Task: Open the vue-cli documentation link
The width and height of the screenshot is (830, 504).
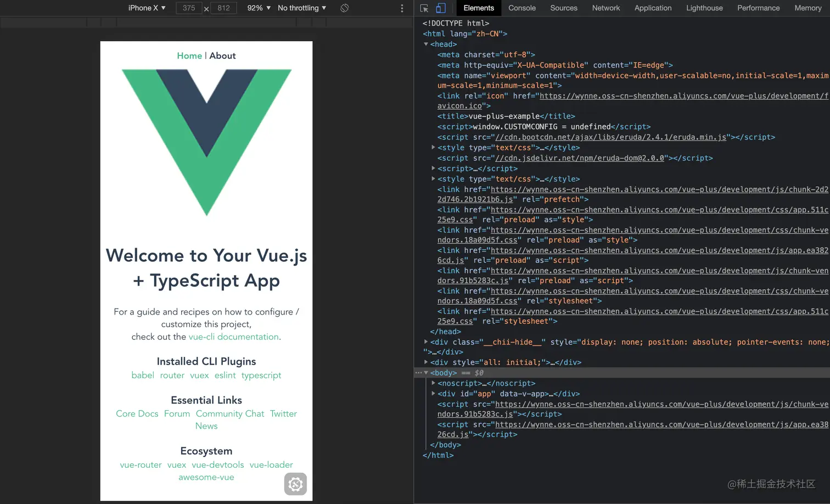Action: 233,337
